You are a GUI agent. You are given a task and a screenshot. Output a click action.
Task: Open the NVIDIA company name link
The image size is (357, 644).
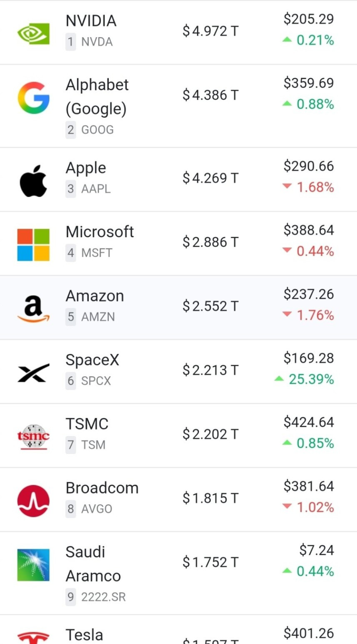point(91,20)
